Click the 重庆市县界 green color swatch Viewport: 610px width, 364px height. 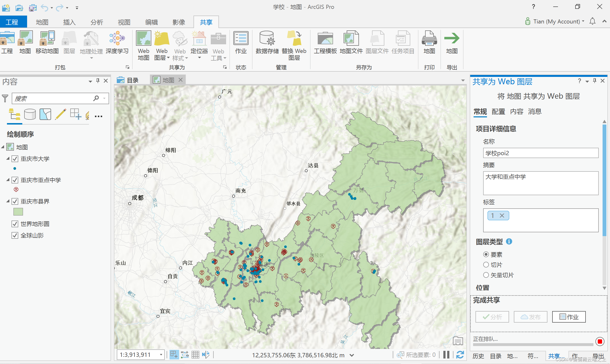[18, 211]
